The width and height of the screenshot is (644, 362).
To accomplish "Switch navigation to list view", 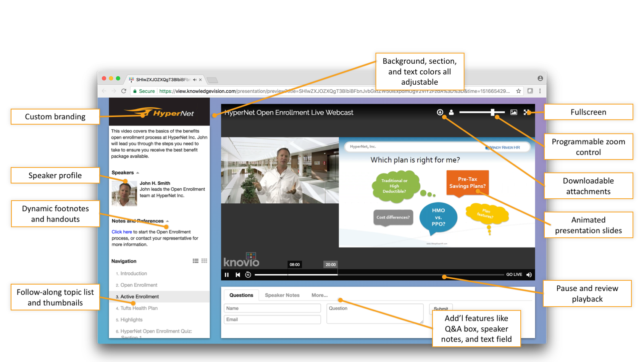I will click(x=195, y=261).
